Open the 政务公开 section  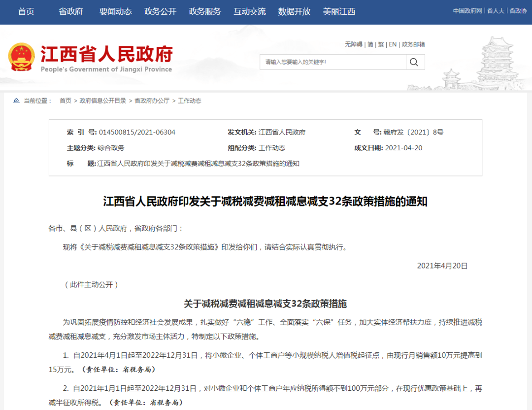click(x=159, y=11)
